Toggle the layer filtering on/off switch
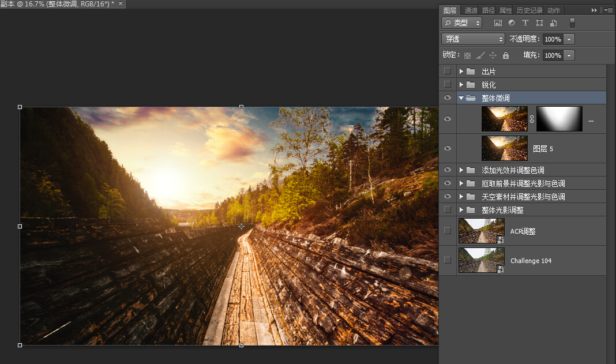The image size is (616, 364). (572, 23)
